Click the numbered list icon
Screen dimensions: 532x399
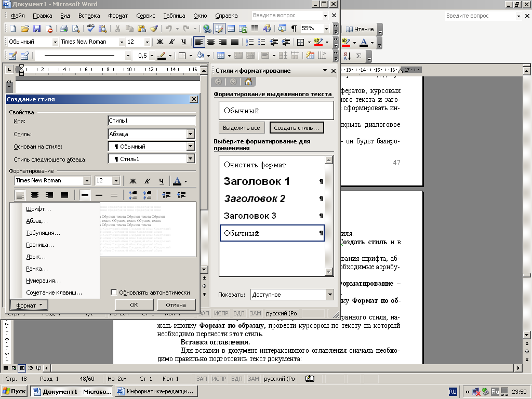pyautogui.click(x=250, y=42)
